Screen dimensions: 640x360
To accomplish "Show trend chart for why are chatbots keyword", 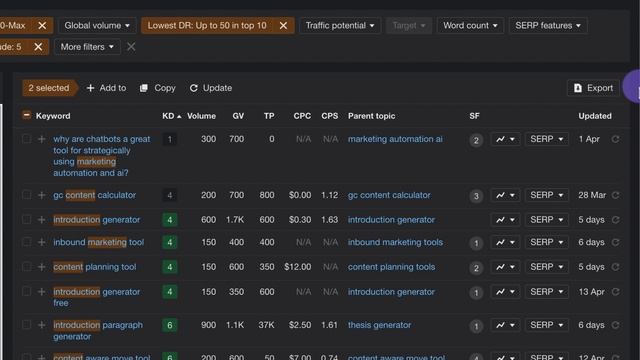I will tap(505, 139).
